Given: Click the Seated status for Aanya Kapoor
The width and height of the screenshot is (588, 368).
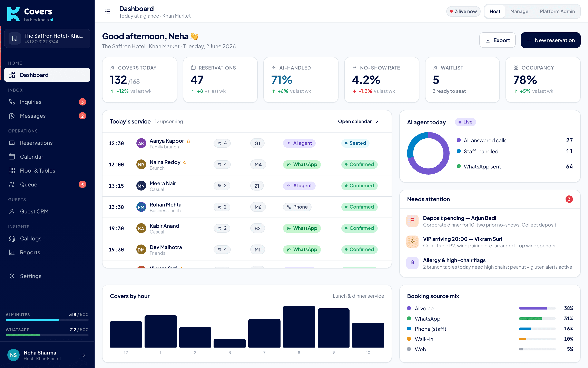Looking at the screenshot, I should 355,143.
